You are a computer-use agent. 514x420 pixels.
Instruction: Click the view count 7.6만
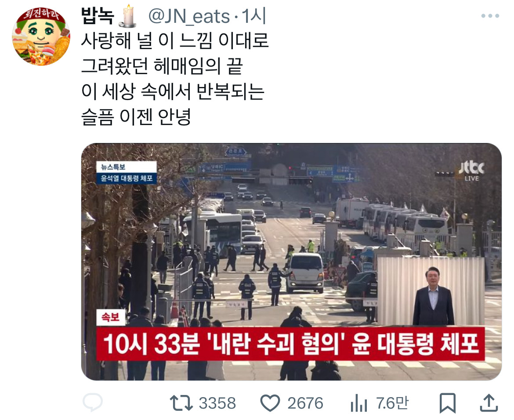392,403
